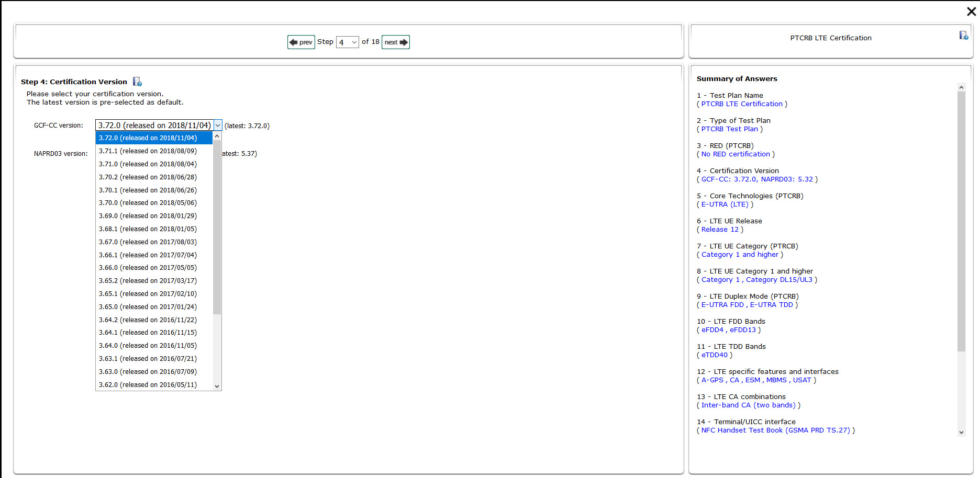
Task: Close the wizard with the X icon
Action: pos(971,12)
